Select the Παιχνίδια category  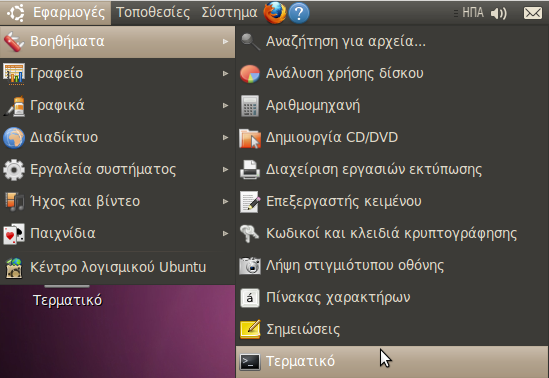coord(118,234)
